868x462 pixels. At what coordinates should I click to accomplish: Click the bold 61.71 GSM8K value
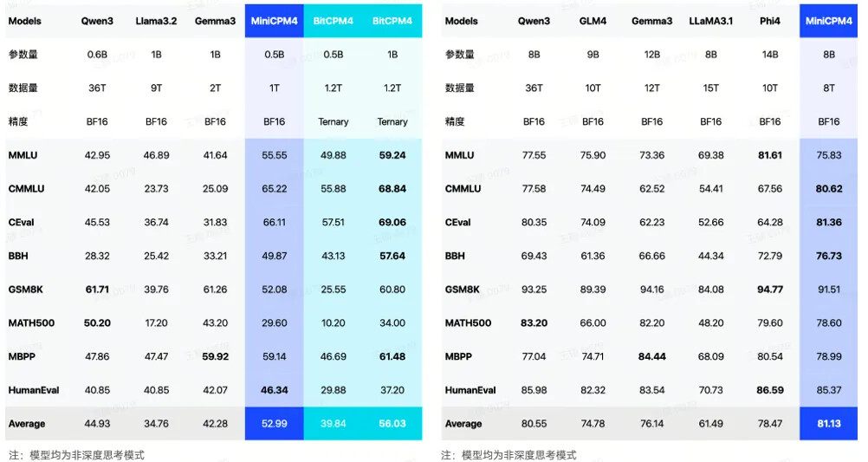point(97,290)
